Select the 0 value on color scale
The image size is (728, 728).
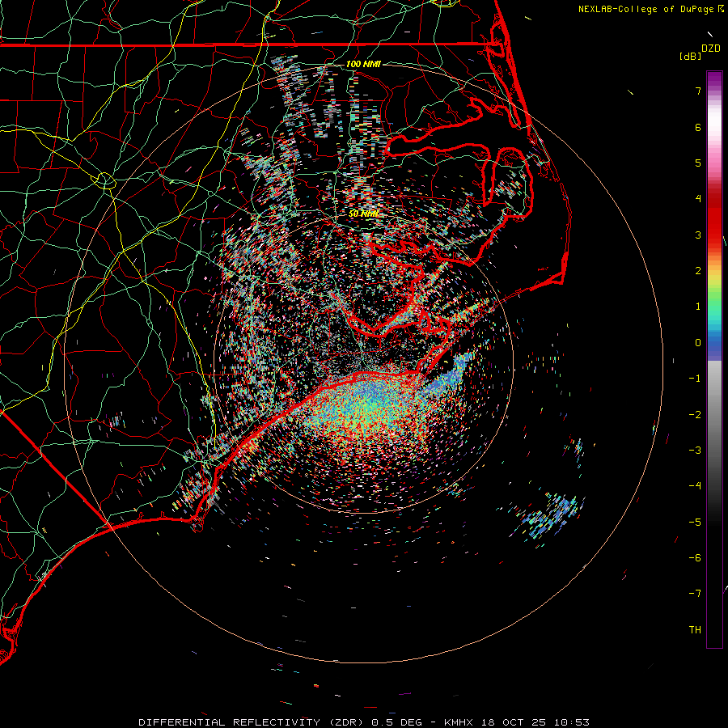tap(698, 343)
